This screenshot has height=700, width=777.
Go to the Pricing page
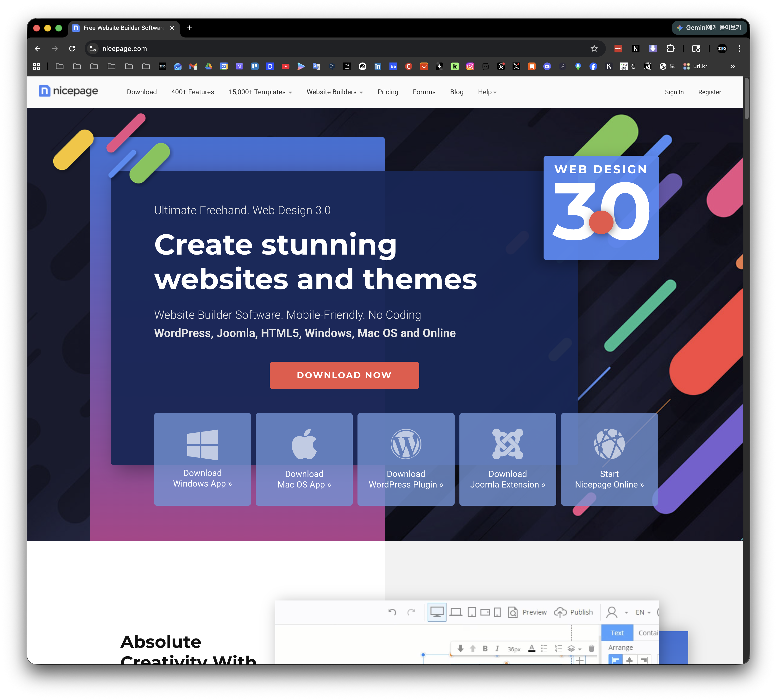click(388, 92)
